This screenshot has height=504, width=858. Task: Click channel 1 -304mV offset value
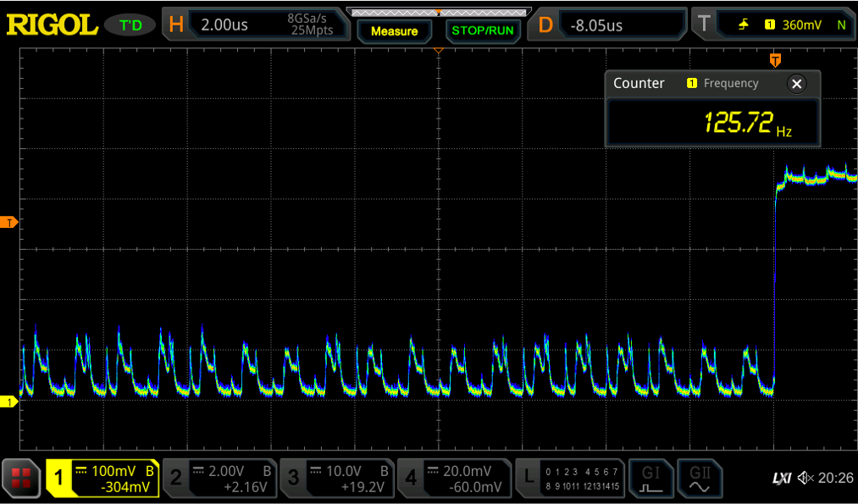[125, 486]
